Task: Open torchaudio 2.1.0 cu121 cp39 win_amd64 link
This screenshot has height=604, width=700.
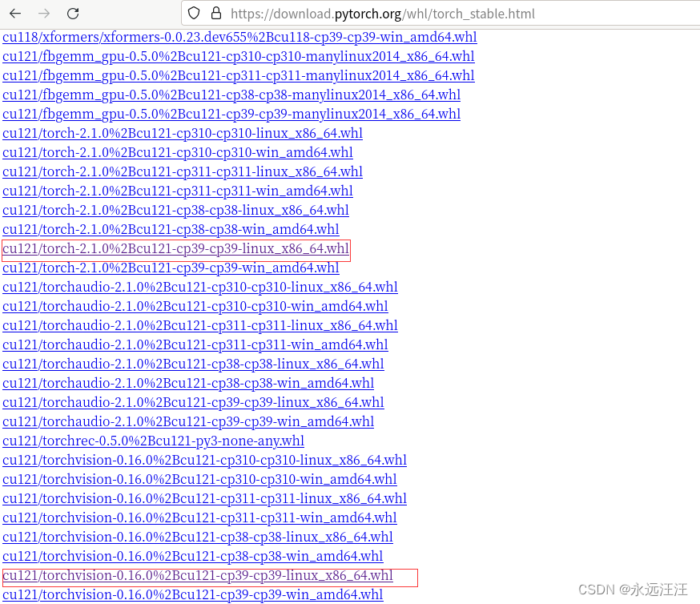Action: [x=188, y=421]
